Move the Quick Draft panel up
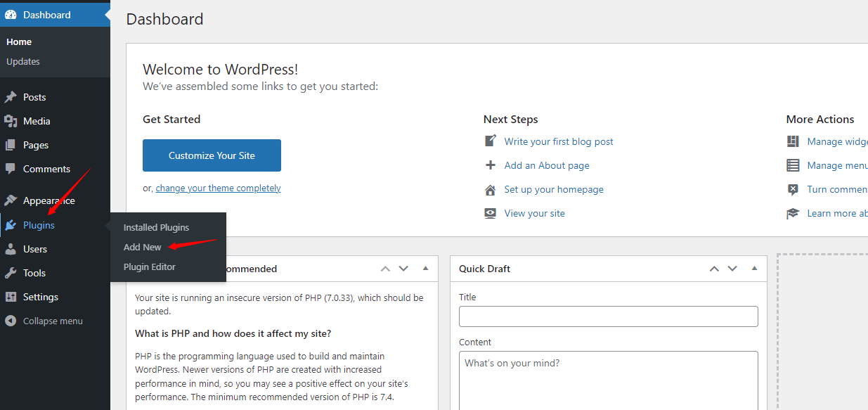 click(714, 269)
